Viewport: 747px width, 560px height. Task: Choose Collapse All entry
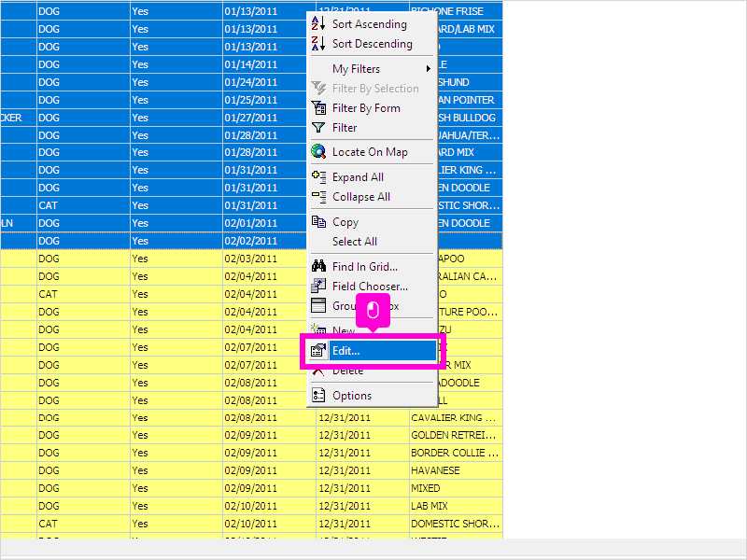pyautogui.click(x=361, y=197)
